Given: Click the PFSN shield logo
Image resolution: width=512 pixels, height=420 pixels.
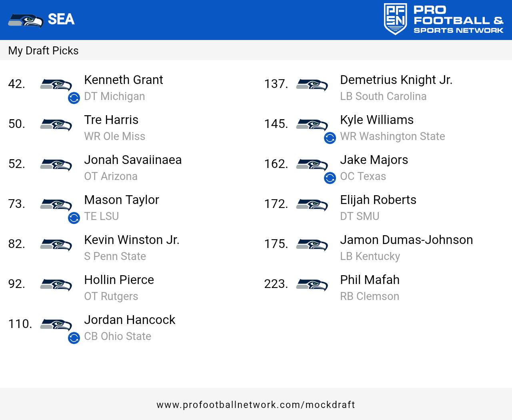Looking at the screenshot, I should tap(395, 19).
